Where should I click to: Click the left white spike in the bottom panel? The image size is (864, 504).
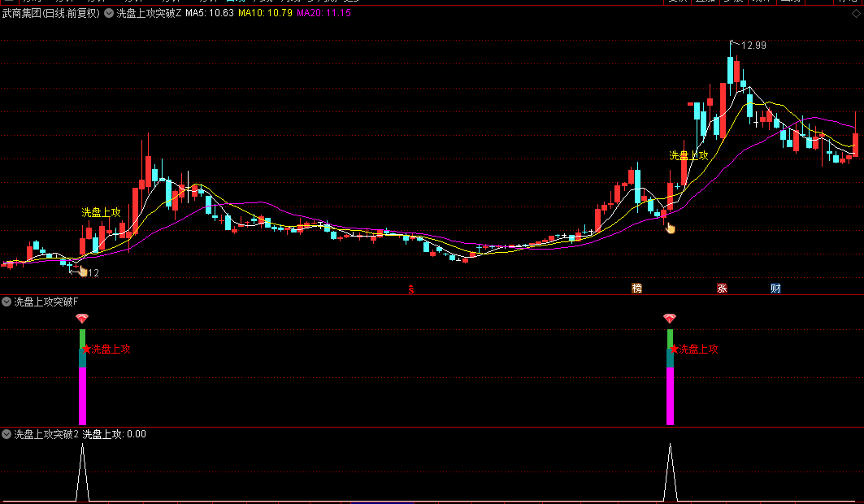pyautogui.click(x=83, y=472)
